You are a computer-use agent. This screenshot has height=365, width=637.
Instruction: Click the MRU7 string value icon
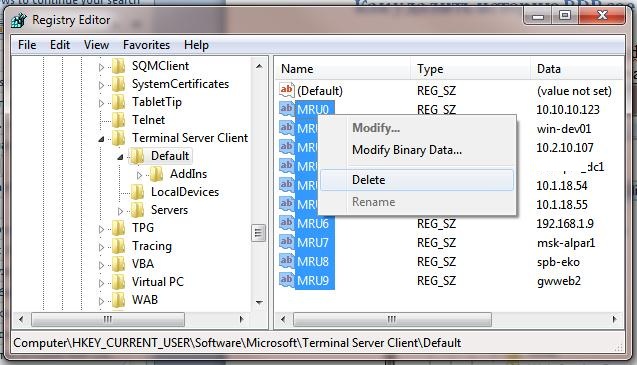(x=287, y=242)
